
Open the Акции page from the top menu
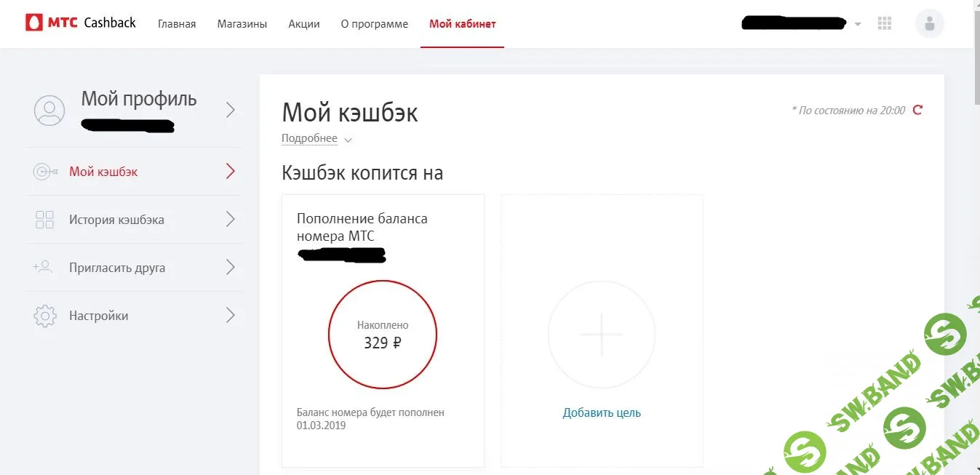[x=303, y=23]
